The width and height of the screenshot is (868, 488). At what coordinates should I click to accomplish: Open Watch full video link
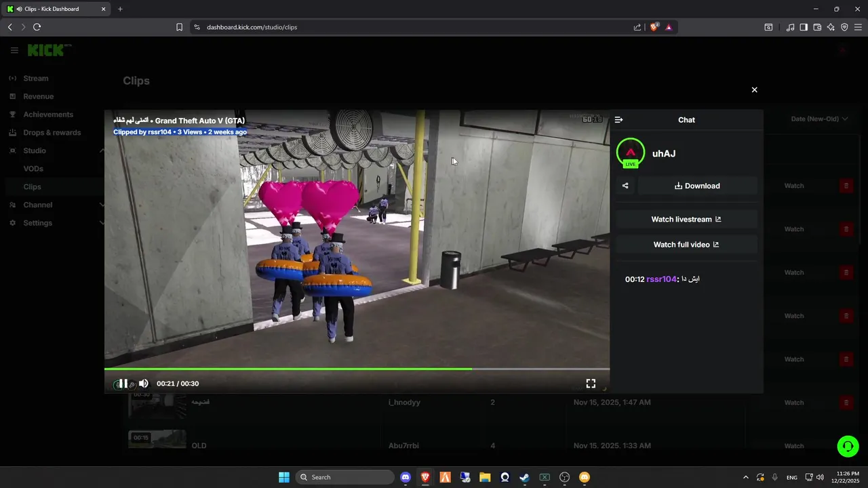686,245
